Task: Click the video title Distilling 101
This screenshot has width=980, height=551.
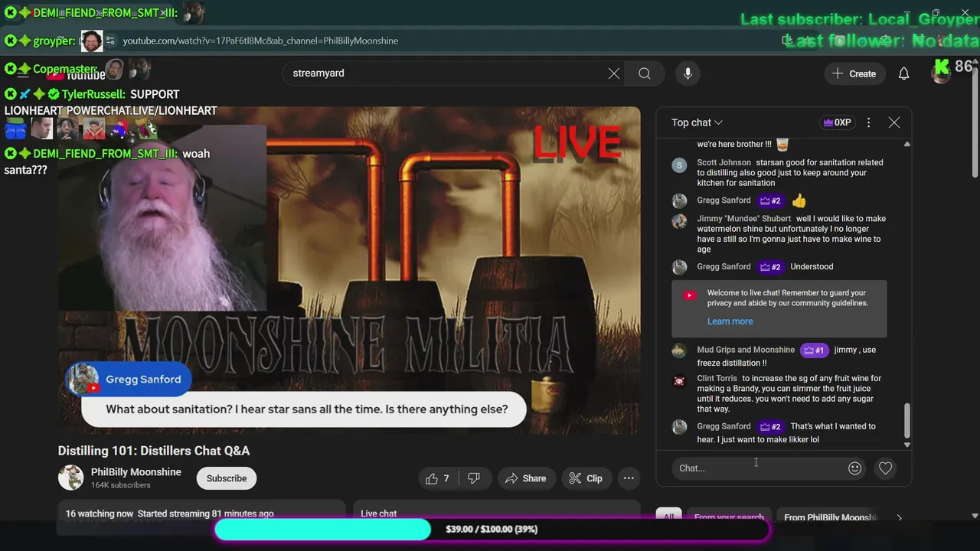Action: coord(154,451)
